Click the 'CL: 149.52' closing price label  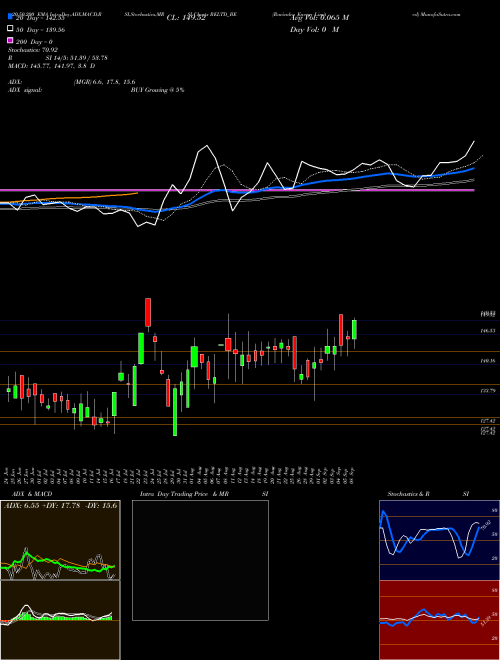[x=186, y=18]
